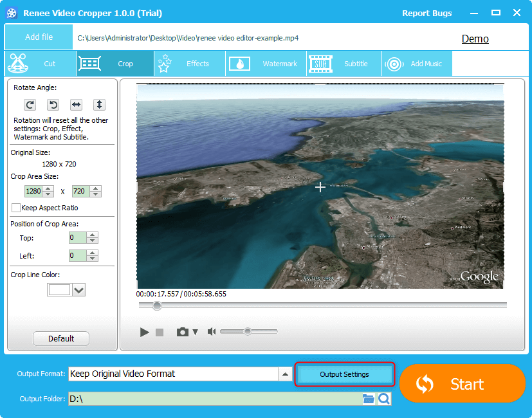This screenshot has height=418, width=532.
Task: Flip video horizontally with the mirror icon
Action: coord(76,105)
